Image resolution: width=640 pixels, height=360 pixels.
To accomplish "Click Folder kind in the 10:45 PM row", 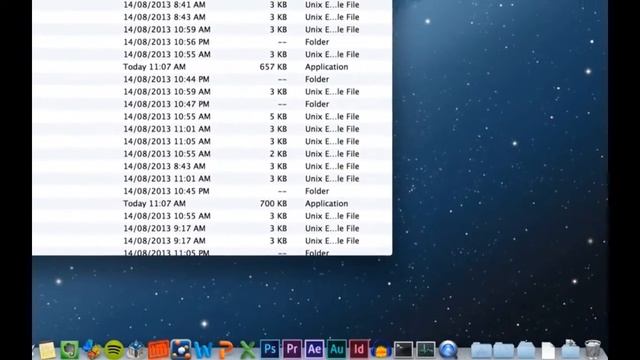I will click(x=317, y=191).
